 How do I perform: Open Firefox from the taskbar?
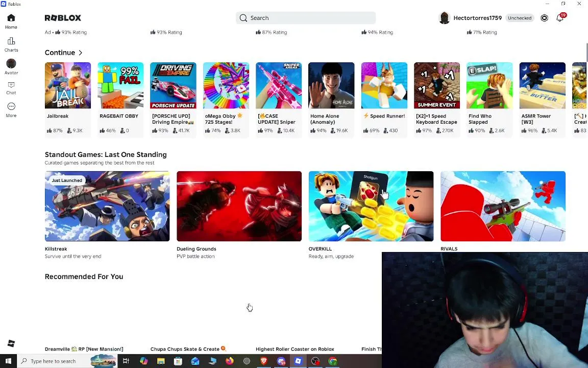pos(230,361)
